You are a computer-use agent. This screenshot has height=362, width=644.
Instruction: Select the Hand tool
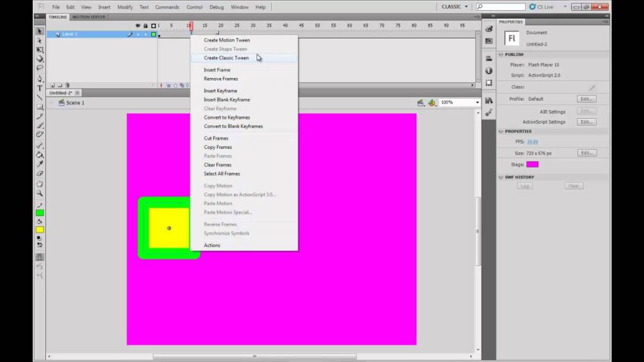40,184
